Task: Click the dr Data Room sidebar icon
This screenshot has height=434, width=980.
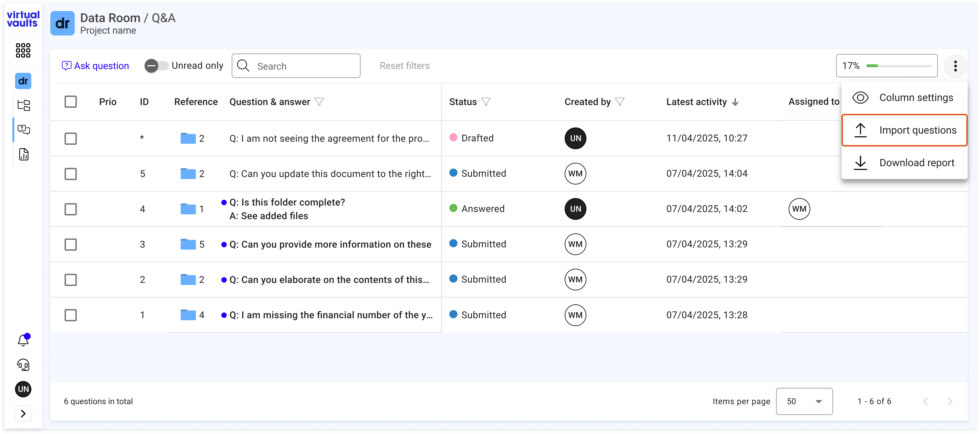Action: [23, 81]
